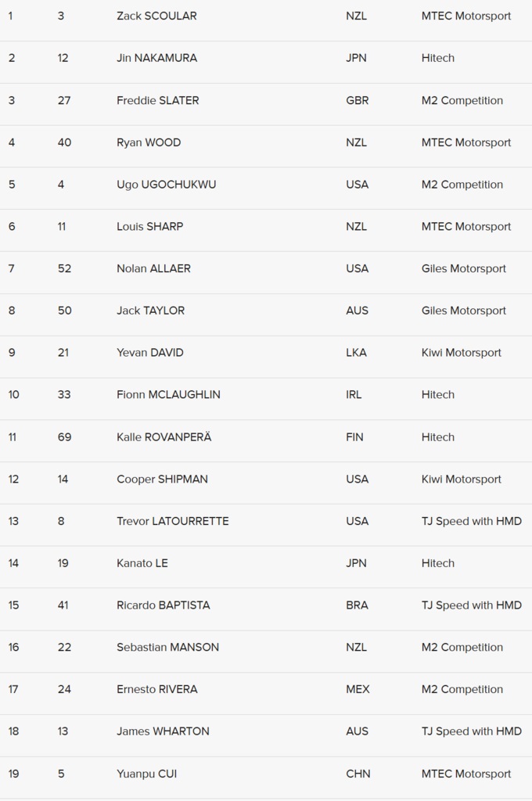Click the LKA country code in row 9
Screen dimensions: 532x801
click(x=356, y=353)
